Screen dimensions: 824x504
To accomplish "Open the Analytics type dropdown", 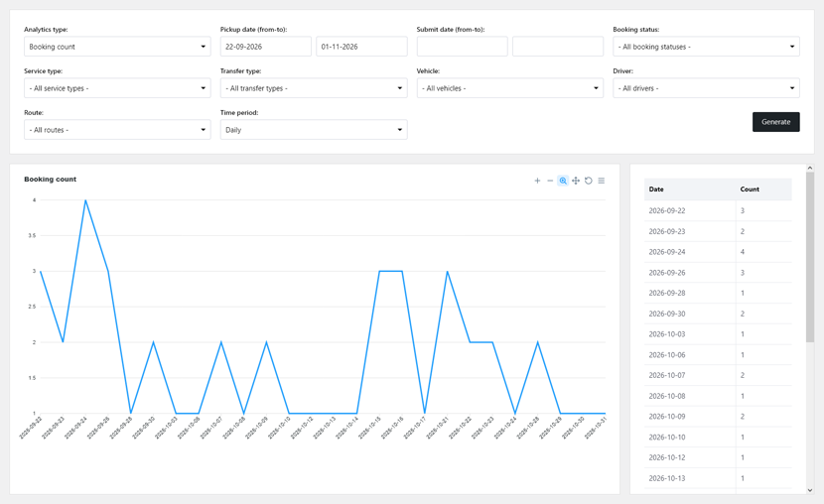I will [117, 47].
